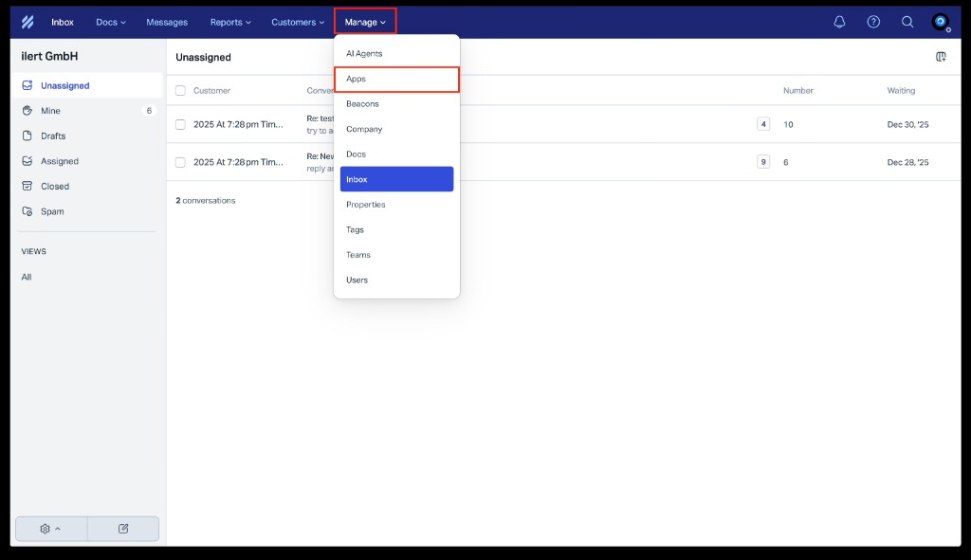Screen dimensions: 971x560
Task: Check the conversation number 6 checkbox
Action: pos(180,162)
